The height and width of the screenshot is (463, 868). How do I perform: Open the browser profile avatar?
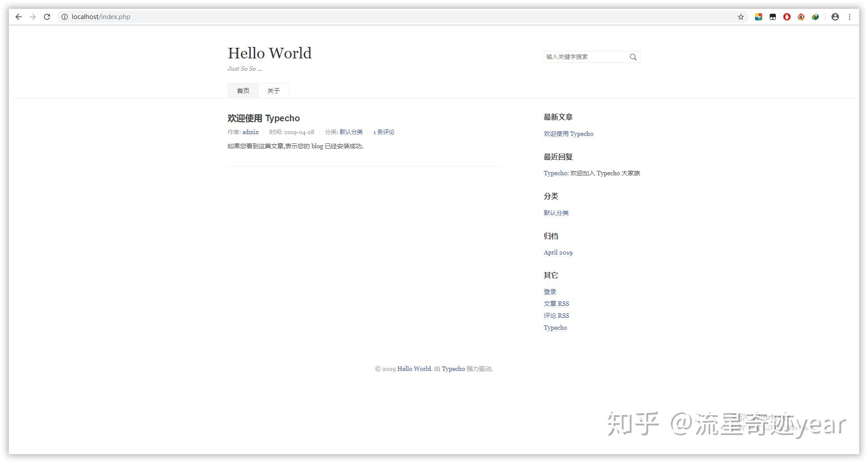pyautogui.click(x=835, y=17)
